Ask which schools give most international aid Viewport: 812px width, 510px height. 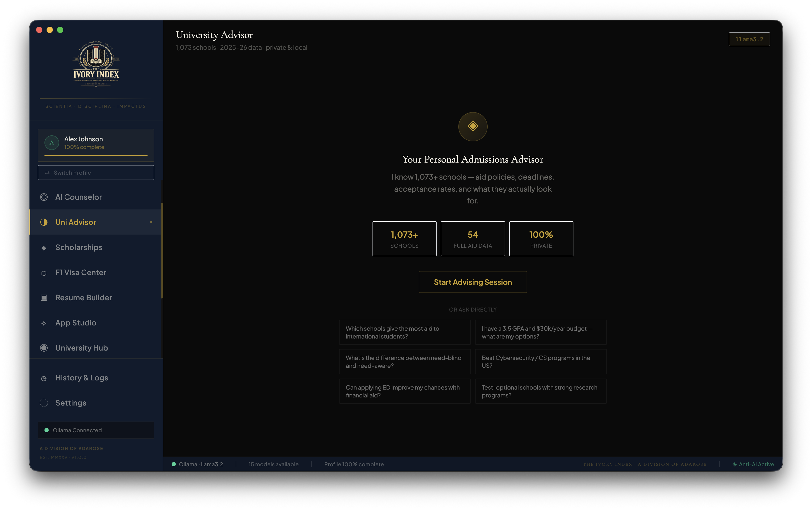(405, 332)
